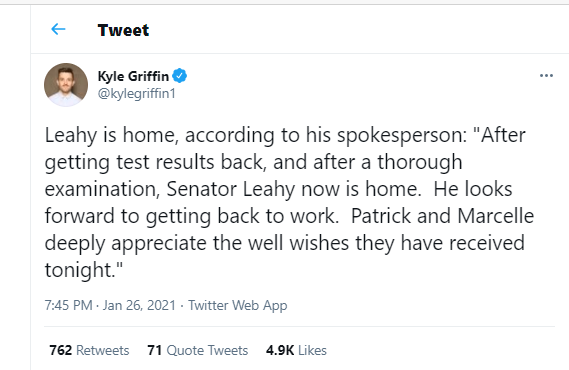Click the words Quote Tweets label

click(x=207, y=351)
